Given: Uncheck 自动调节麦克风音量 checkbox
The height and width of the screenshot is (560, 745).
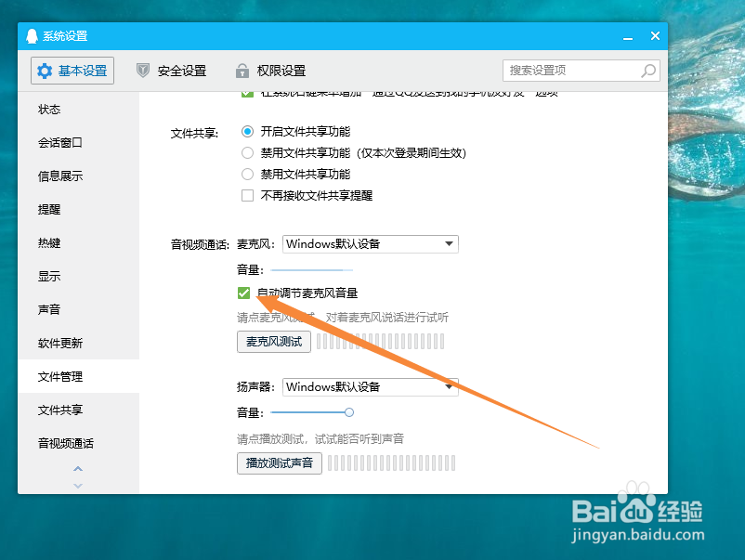Looking at the screenshot, I should click(x=243, y=293).
